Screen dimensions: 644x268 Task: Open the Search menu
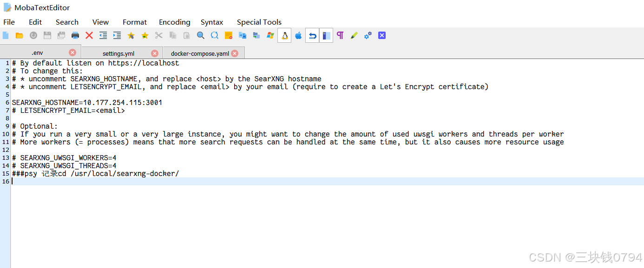pos(67,22)
